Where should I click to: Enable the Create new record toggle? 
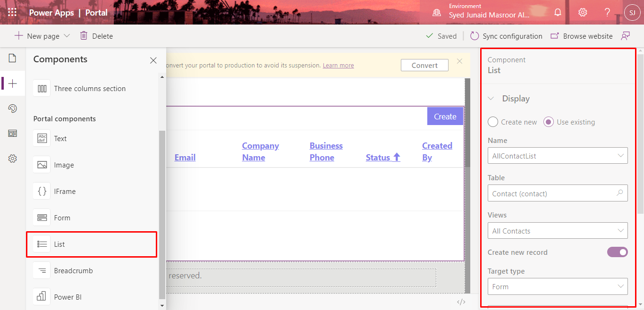(x=617, y=252)
